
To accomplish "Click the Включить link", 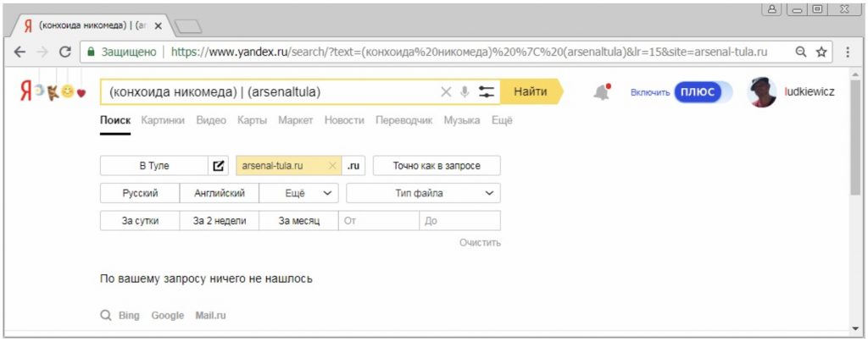I will coord(650,93).
